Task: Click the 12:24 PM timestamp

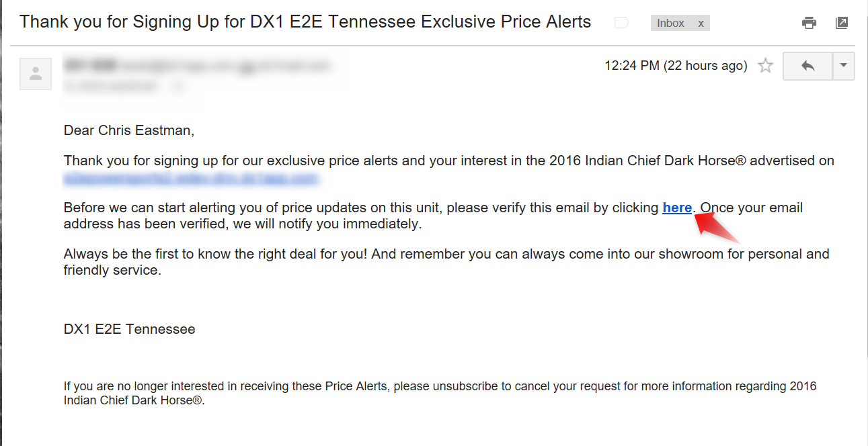Action: click(676, 66)
